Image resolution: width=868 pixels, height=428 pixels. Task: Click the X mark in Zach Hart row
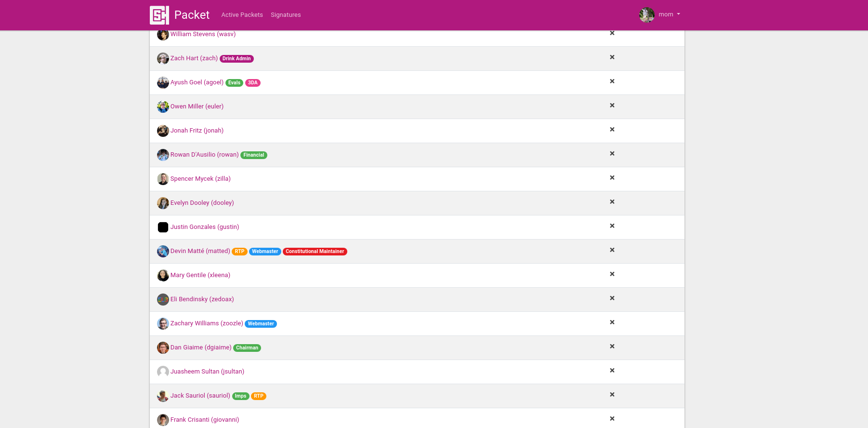coord(612,57)
